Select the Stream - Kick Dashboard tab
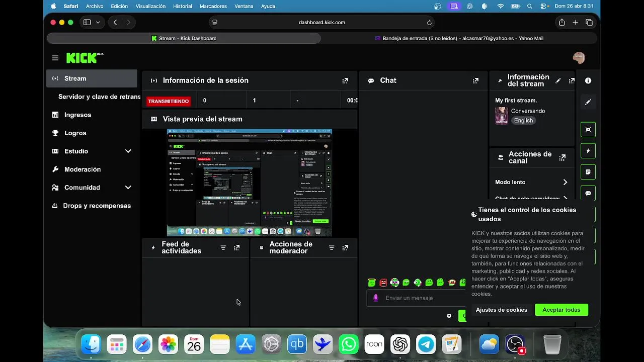644x362 pixels. click(184, 38)
